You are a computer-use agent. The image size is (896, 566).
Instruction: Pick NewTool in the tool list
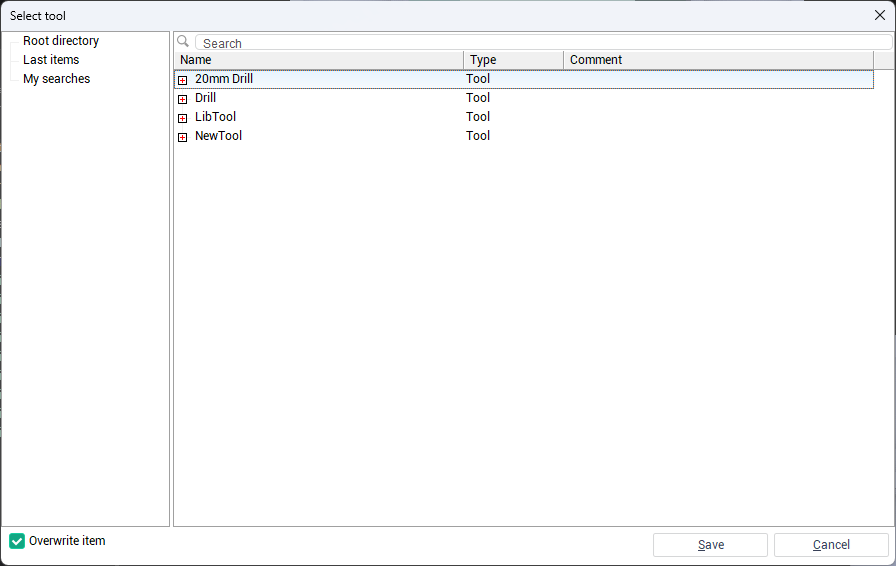click(x=218, y=136)
